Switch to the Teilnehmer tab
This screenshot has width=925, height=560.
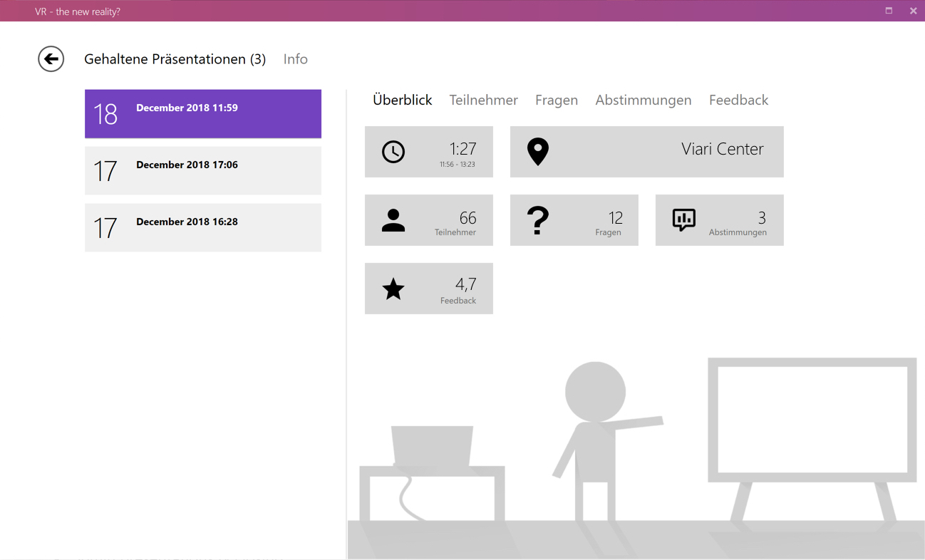(483, 100)
